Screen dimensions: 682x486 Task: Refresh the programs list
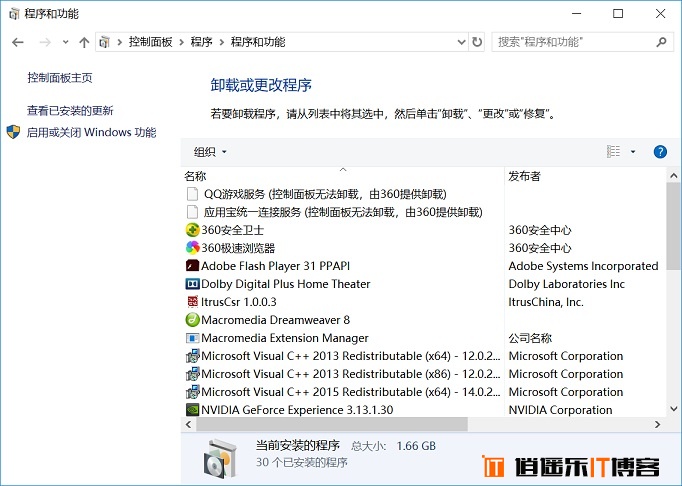coord(477,42)
